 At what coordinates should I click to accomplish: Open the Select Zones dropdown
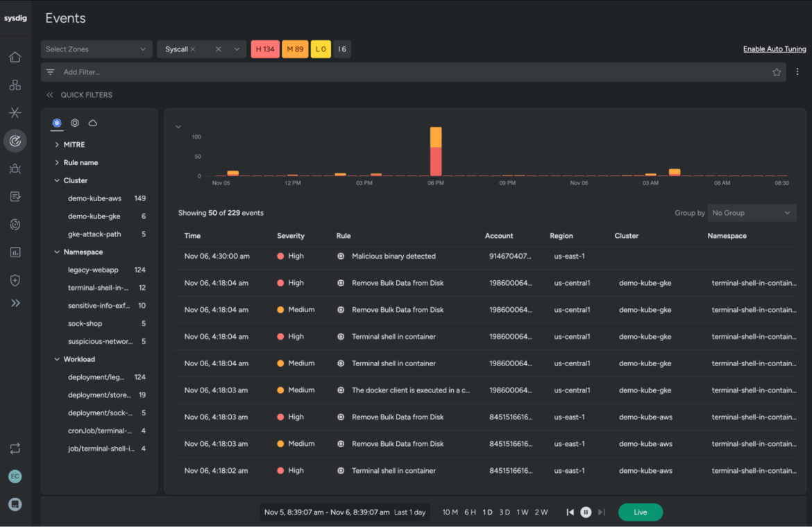[x=96, y=49]
